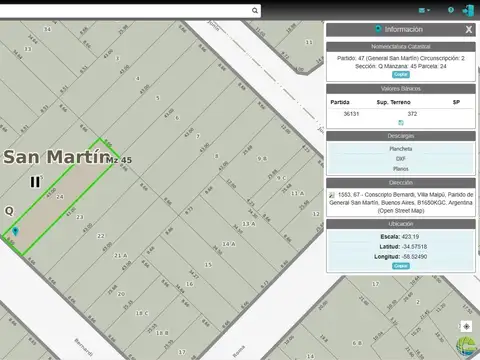The image size is (480, 360).
Task: Click the Latitud value -34.57518
Action: (x=414, y=247)
